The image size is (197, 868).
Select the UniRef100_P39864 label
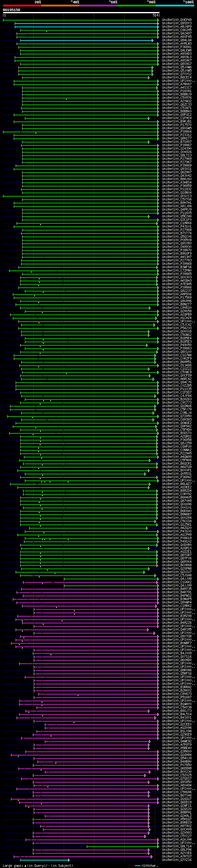177,132
